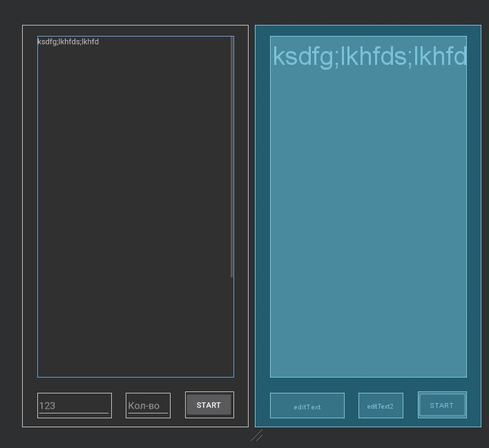Click the Кол-во input field
The image size is (489, 448).
(x=148, y=405)
